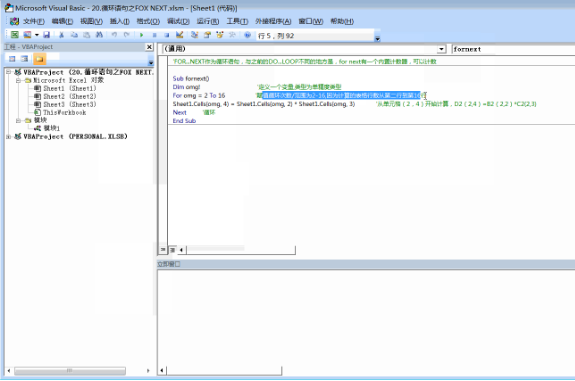Click the Reset stop icon

click(166, 35)
